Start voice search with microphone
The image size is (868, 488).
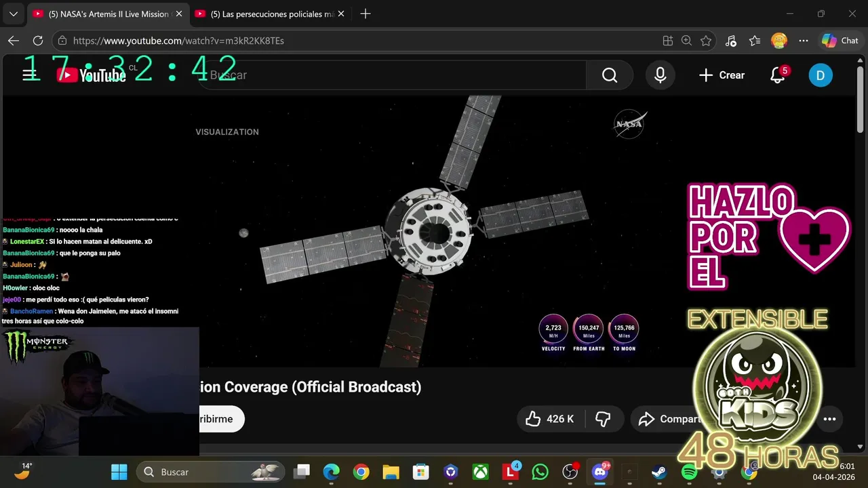660,75
